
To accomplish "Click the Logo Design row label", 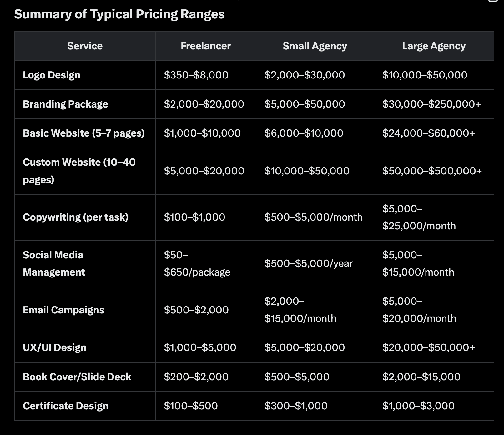I will (x=52, y=75).
